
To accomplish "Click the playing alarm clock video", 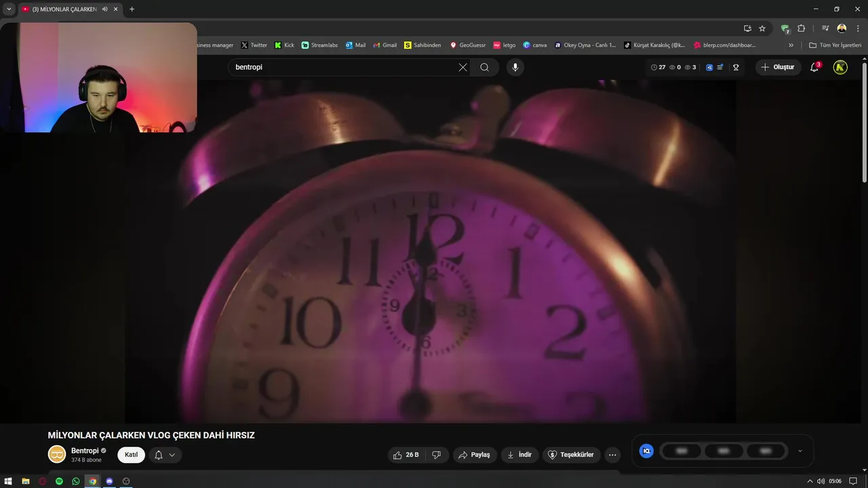I will point(431,251).
